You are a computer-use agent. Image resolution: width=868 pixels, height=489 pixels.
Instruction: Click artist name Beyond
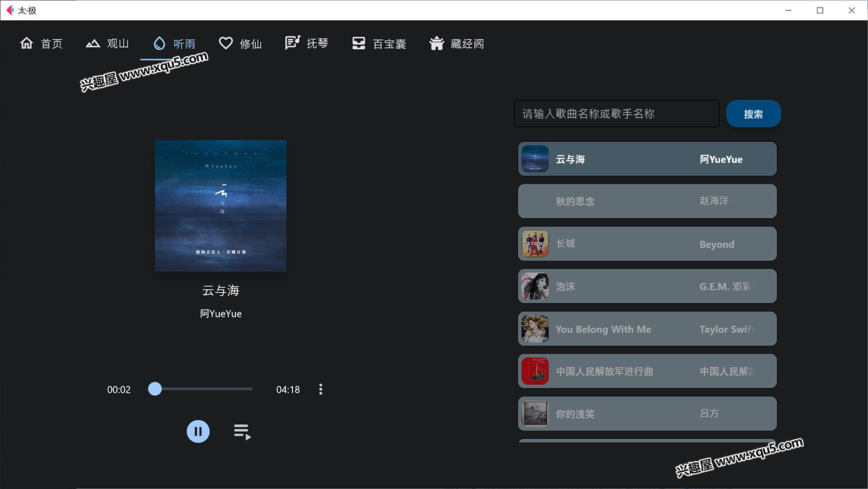pos(717,244)
